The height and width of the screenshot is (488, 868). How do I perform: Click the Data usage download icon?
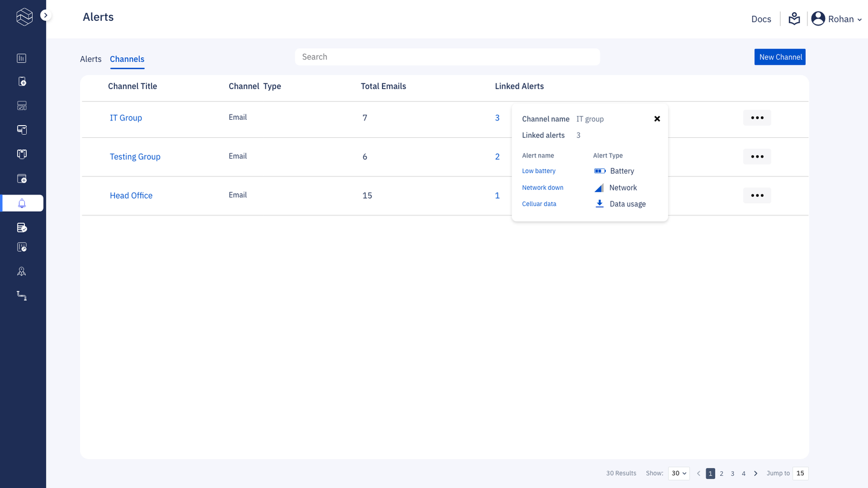click(599, 204)
